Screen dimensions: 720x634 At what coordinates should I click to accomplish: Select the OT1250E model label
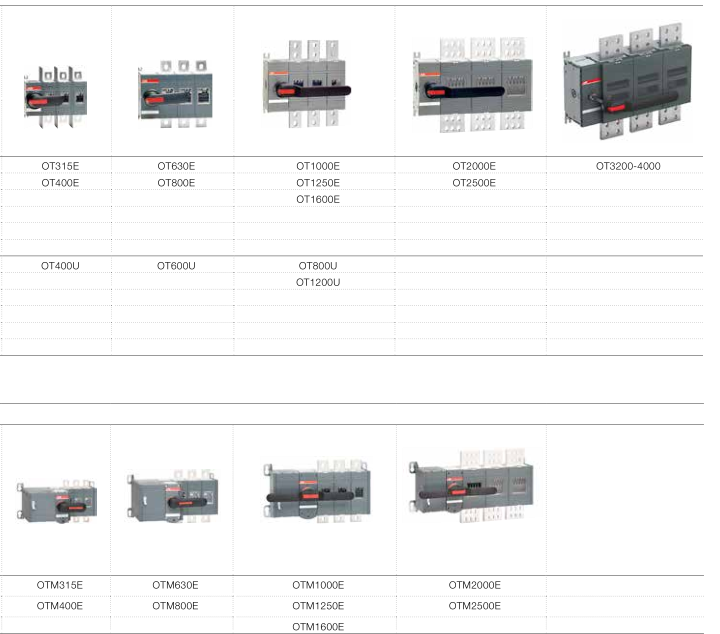pyautogui.click(x=318, y=183)
